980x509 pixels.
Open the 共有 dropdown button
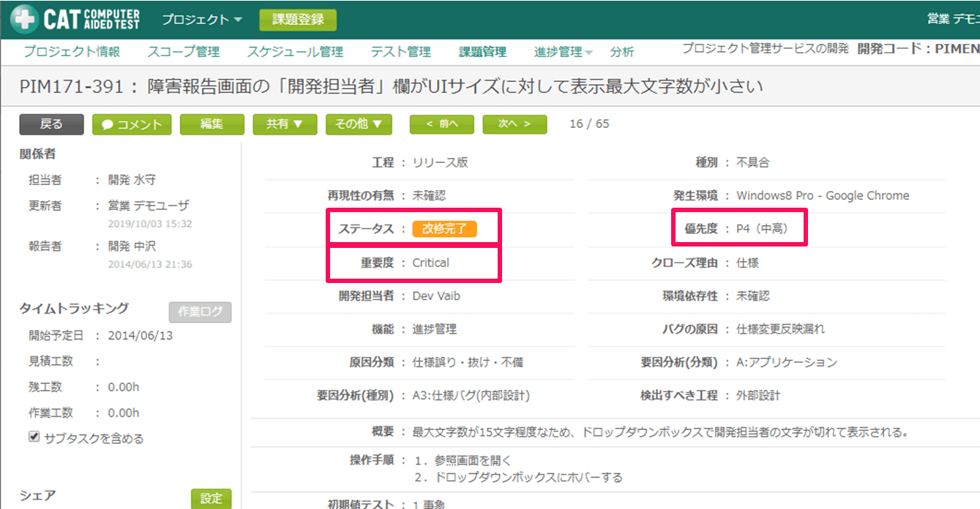[285, 124]
